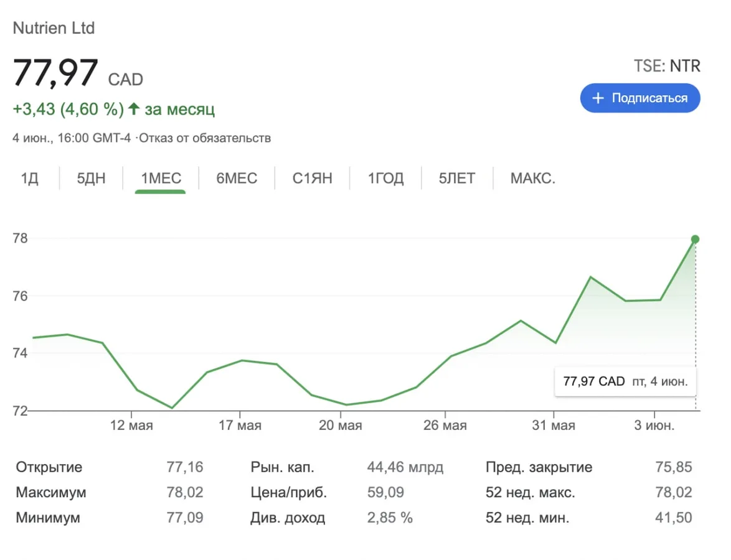Select the 1МЕС time range tab
The width and height of the screenshot is (731, 560).
(161, 179)
